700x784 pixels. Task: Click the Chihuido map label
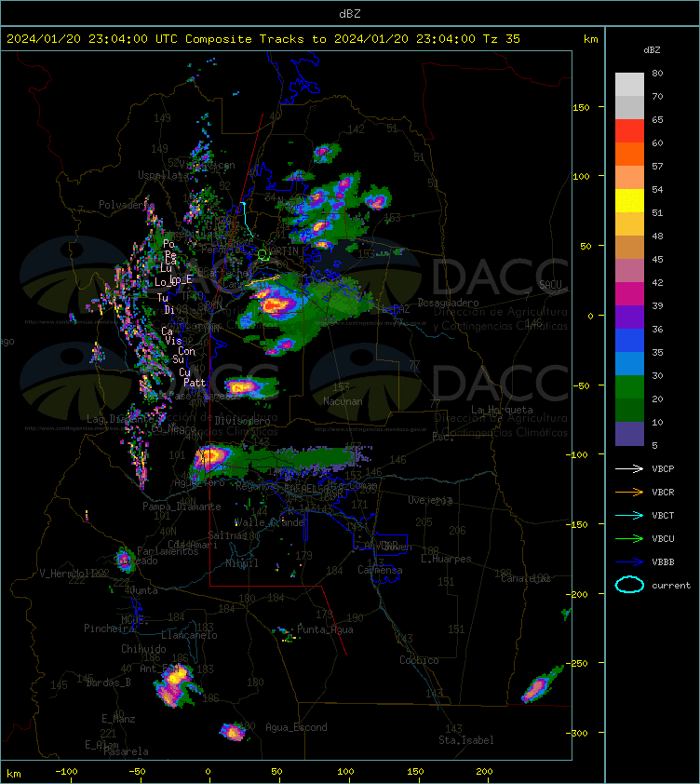(x=143, y=649)
